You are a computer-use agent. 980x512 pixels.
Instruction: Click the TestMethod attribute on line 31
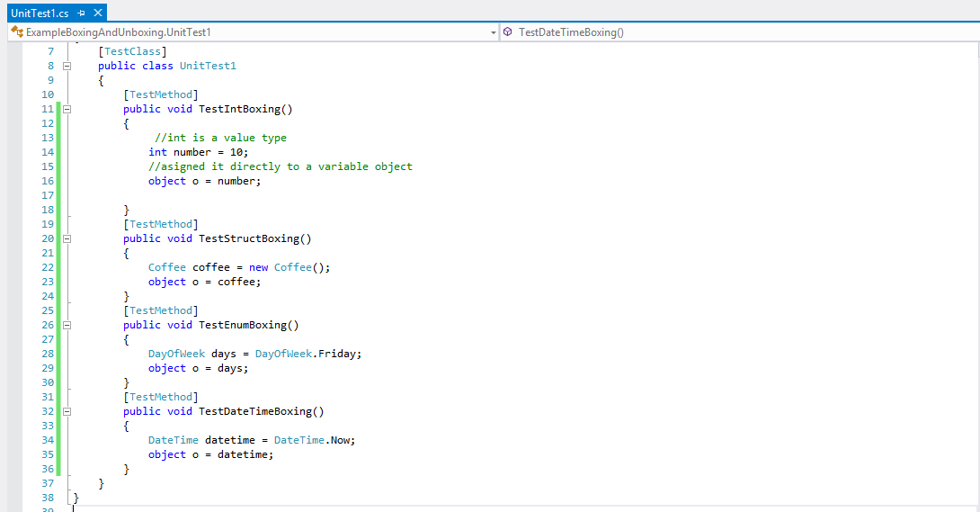coord(161,397)
